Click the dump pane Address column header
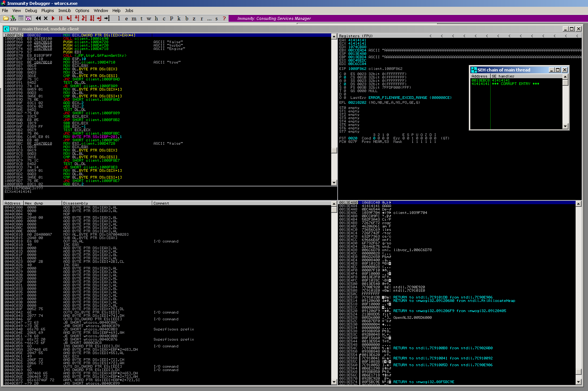The image size is (588, 391). [x=13, y=203]
